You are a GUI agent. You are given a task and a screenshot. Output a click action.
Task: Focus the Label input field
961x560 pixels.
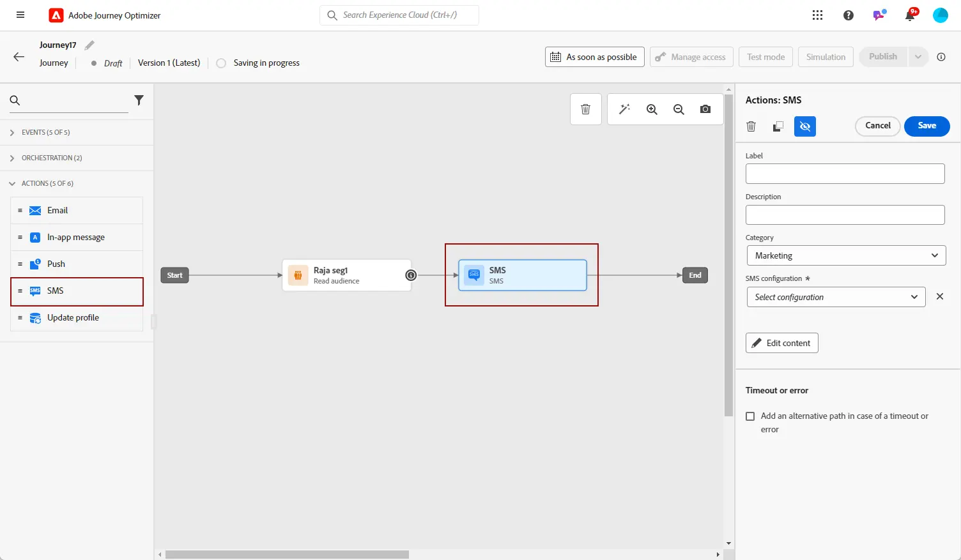[x=845, y=174]
